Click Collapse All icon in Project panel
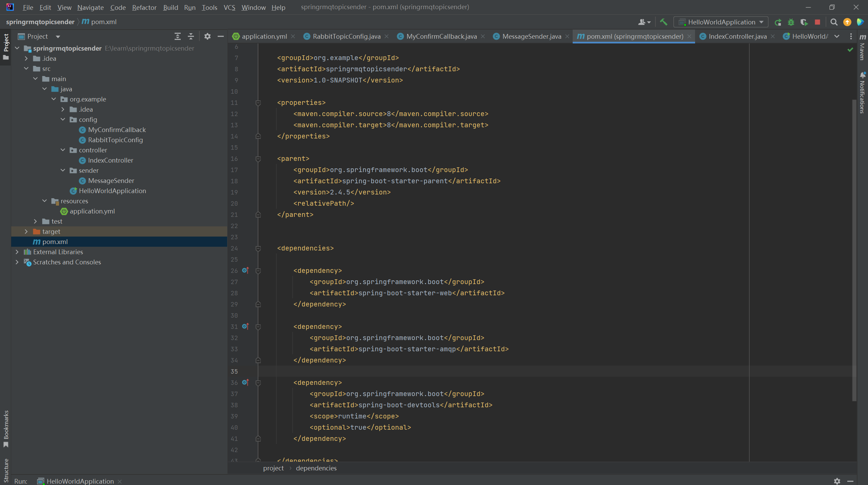This screenshot has height=485, width=868. (191, 36)
